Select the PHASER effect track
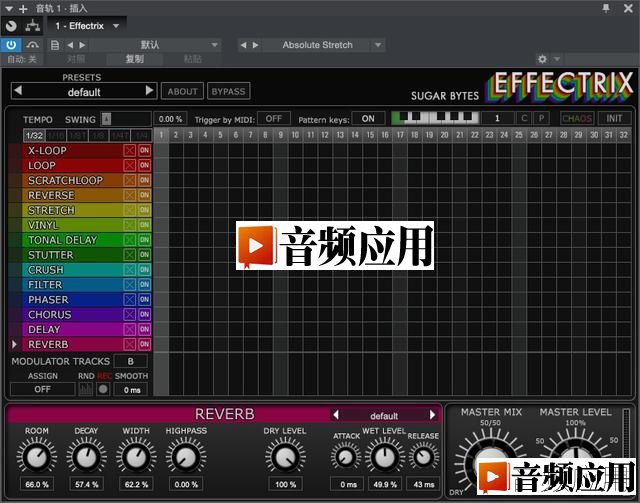The image size is (640, 503). (72, 300)
